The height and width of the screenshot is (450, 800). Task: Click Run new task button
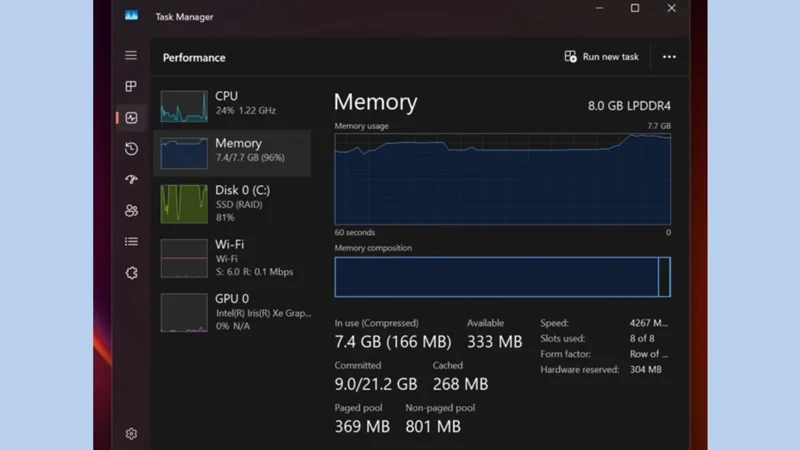(x=602, y=57)
